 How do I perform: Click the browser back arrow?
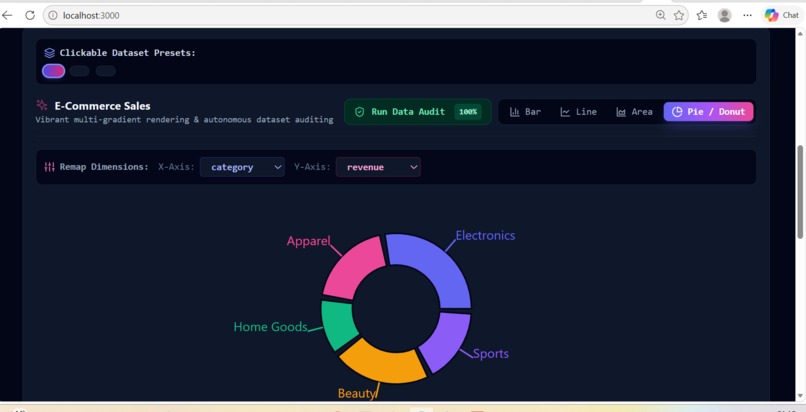tap(7, 15)
